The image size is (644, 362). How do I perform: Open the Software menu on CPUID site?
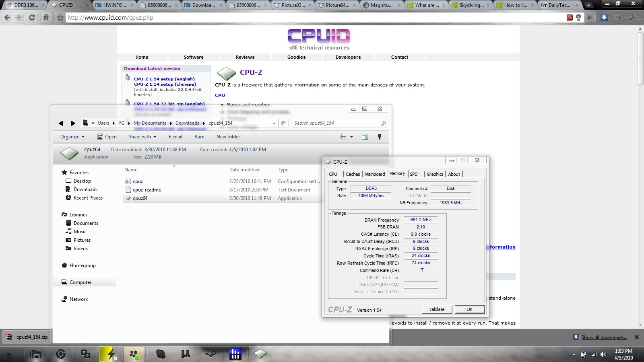(194, 57)
